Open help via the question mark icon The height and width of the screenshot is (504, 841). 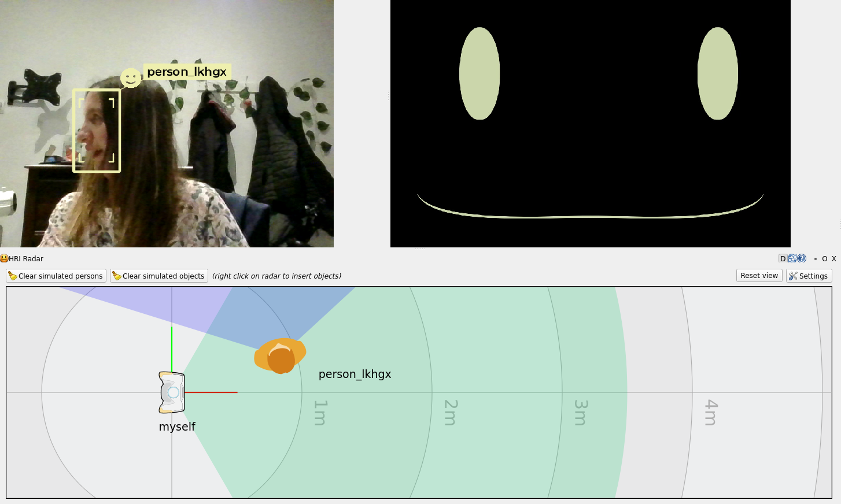802,258
